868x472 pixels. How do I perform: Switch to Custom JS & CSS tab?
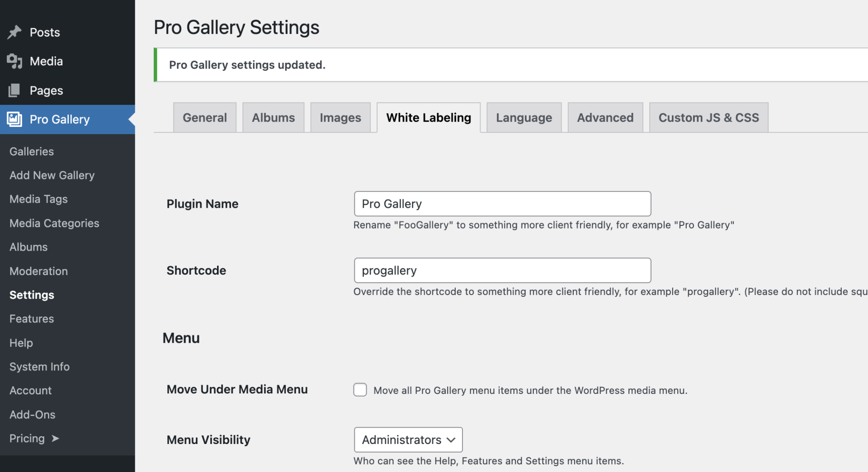[708, 117]
